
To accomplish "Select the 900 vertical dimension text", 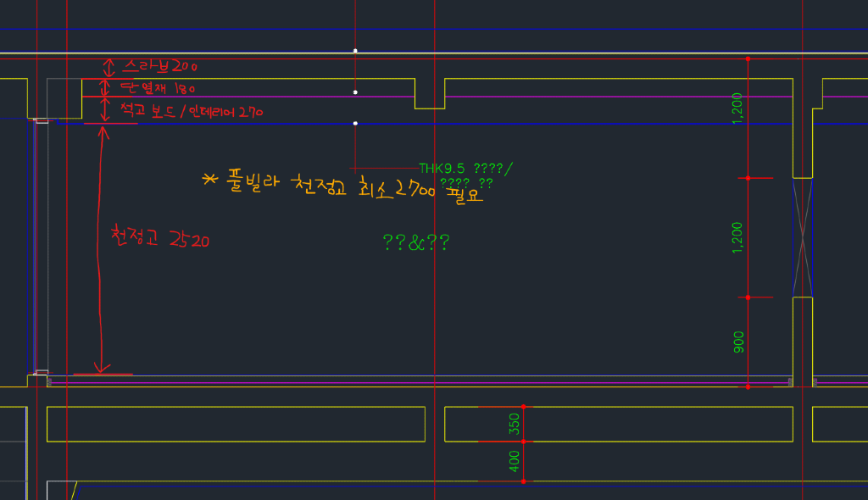I will click(x=738, y=342).
